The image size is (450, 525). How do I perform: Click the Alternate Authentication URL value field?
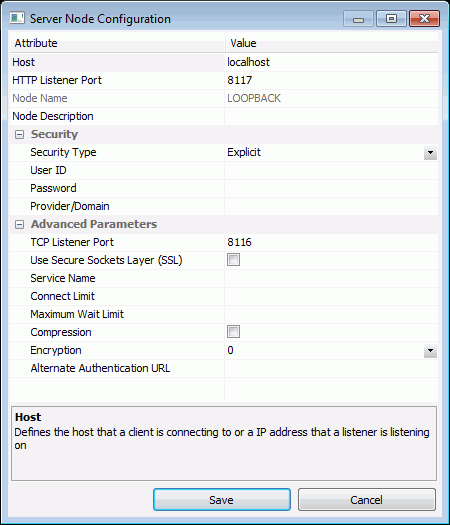tap(331, 368)
